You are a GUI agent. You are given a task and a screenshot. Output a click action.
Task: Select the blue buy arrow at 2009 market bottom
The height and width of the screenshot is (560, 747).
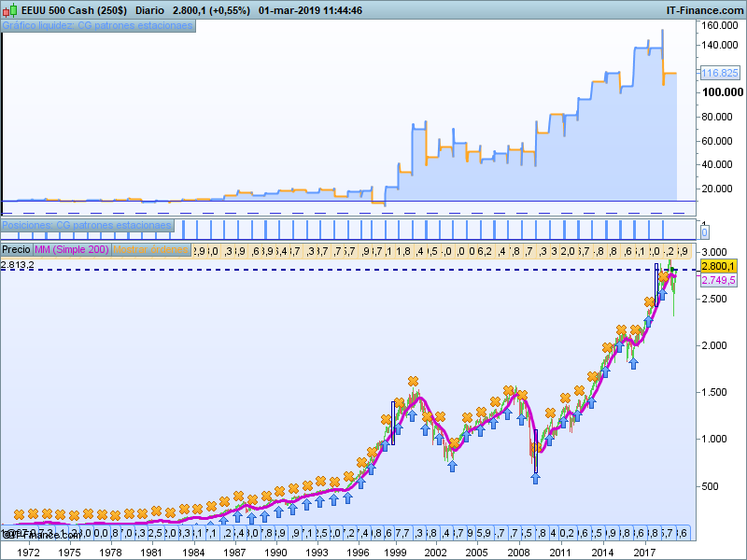(x=535, y=479)
